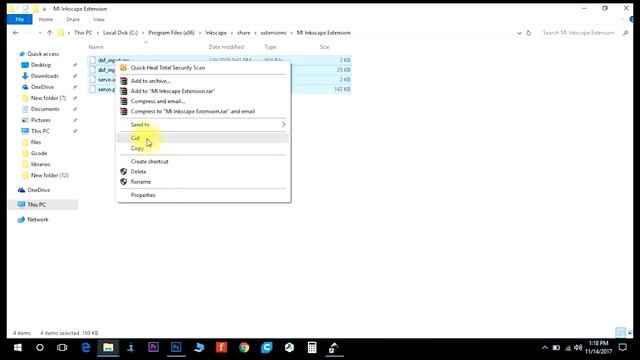Show hidden system tray icons
This screenshot has width=640, height=360.
coord(544,348)
